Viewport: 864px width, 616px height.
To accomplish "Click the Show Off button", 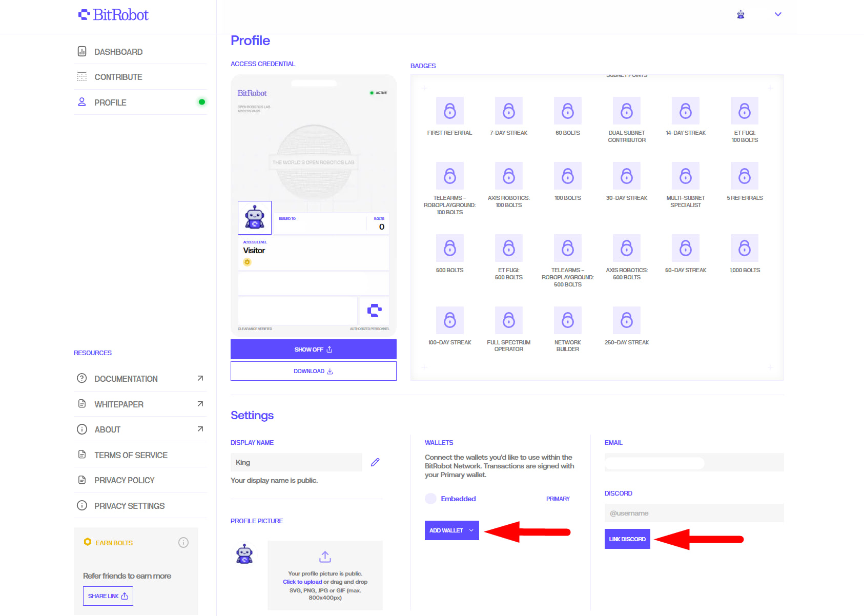I will tap(314, 350).
